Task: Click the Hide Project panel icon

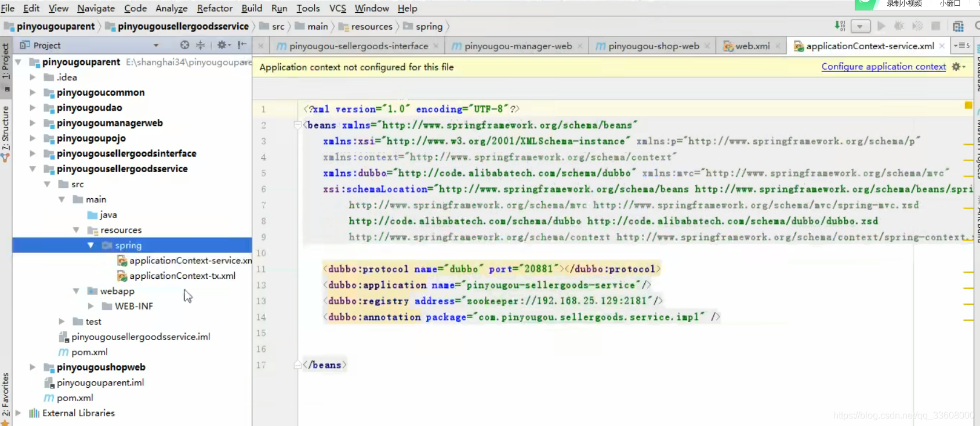Action: click(x=242, y=45)
